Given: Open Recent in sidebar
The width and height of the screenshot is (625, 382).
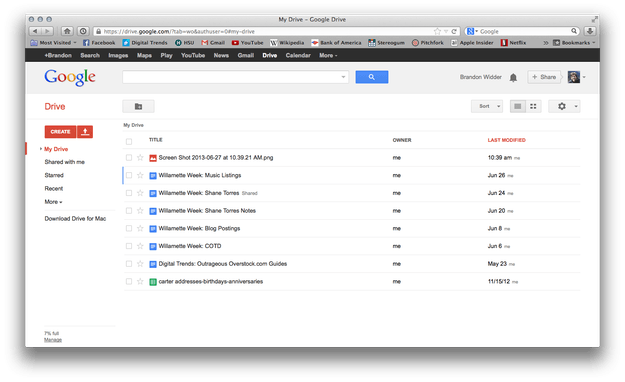Looking at the screenshot, I should coord(54,189).
